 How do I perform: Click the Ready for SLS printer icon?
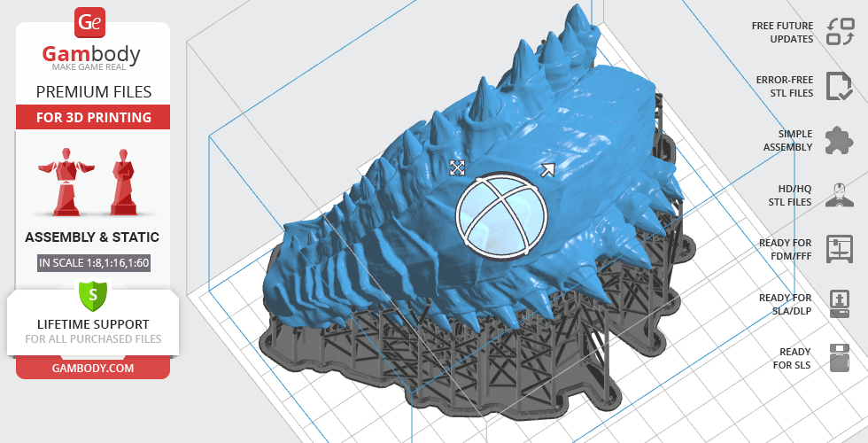(839, 358)
